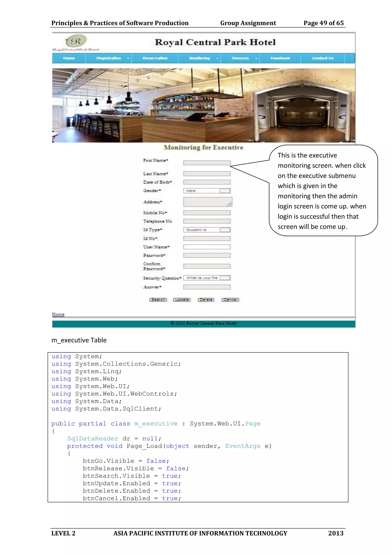
Task: Click the Royal Central Park Hotel logo
Action: point(76,42)
